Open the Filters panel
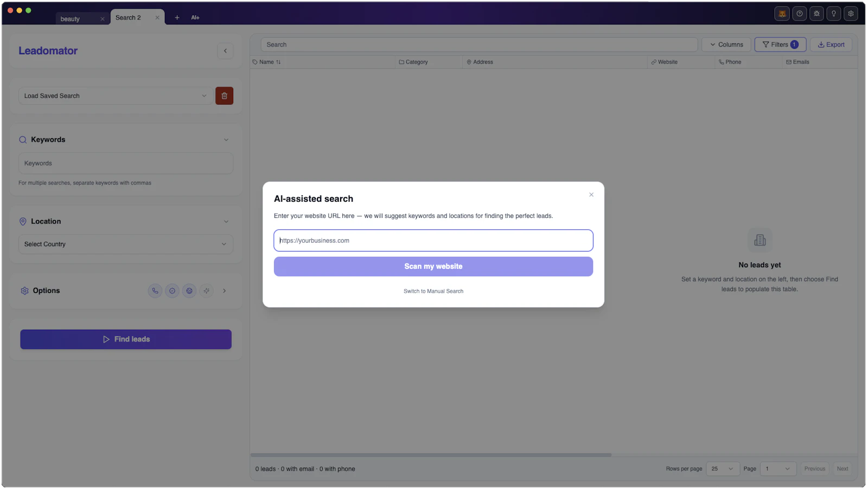The image size is (868, 489). click(x=780, y=44)
